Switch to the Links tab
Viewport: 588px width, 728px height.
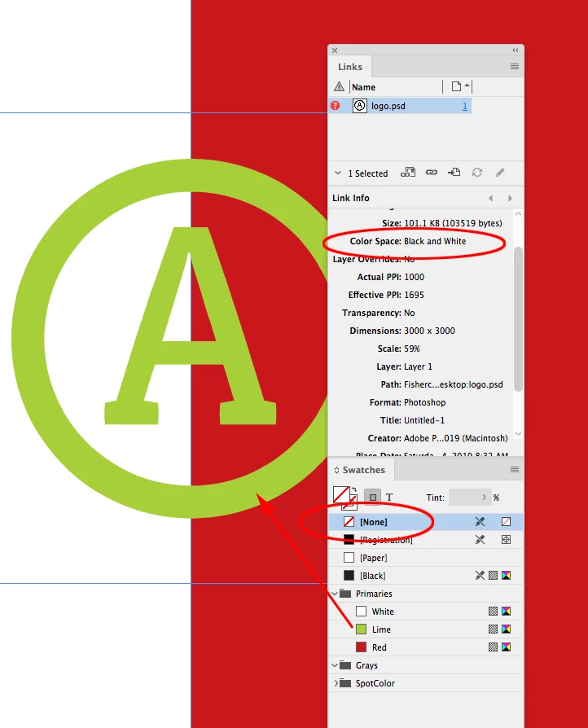(x=350, y=67)
